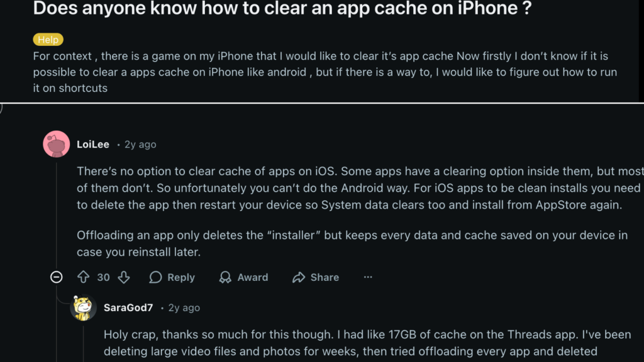Click the 2y ago timestamp next to SaraGod7
644x362 pixels.
point(184,308)
